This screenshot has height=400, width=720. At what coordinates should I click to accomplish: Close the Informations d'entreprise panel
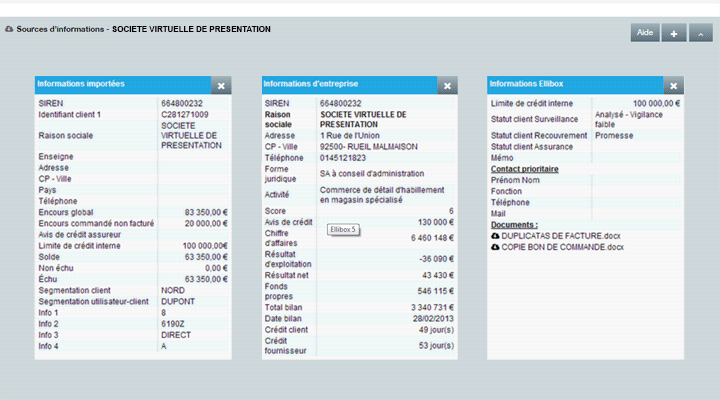tap(448, 86)
